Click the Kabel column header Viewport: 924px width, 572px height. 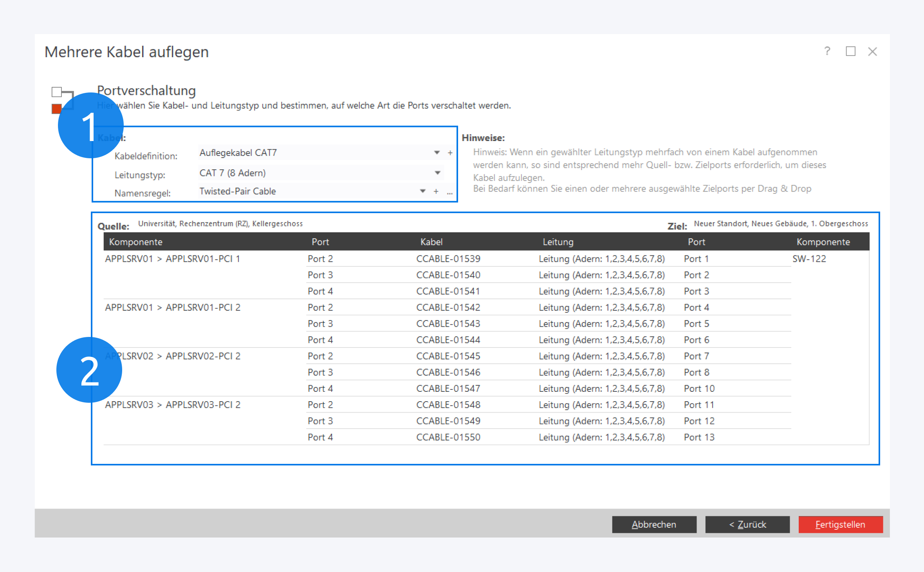pyautogui.click(x=431, y=242)
